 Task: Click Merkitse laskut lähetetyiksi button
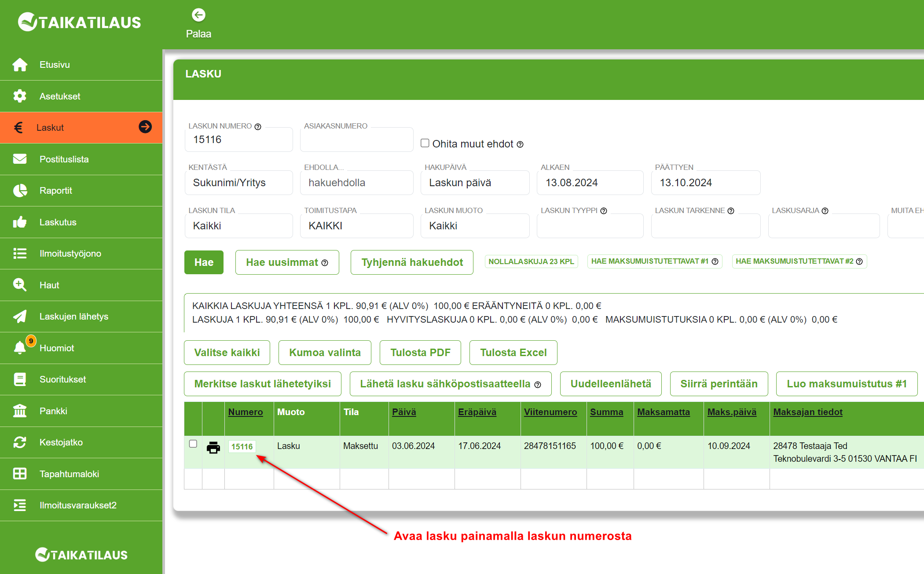pyautogui.click(x=263, y=384)
